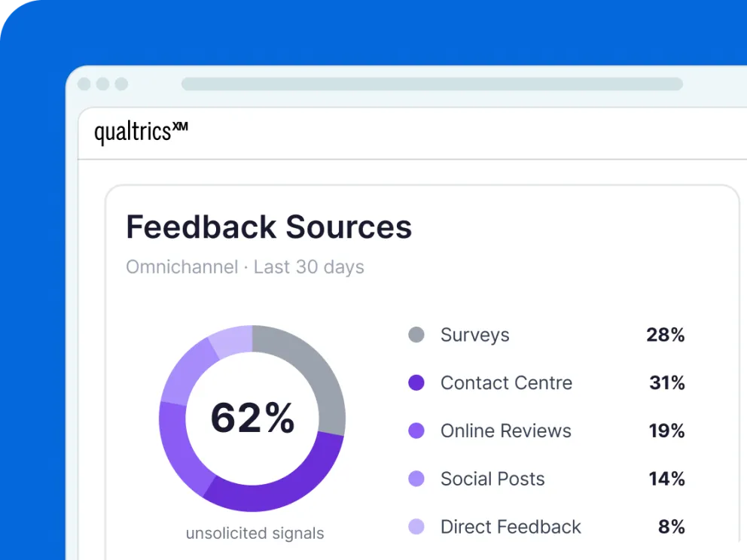Click the second browser window control dot
This screenshot has height=560, width=747.
pos(103,84)
